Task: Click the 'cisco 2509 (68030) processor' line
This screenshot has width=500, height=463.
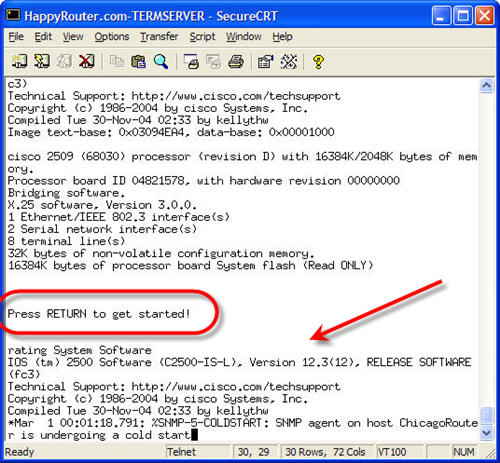Action: [242, 157]
